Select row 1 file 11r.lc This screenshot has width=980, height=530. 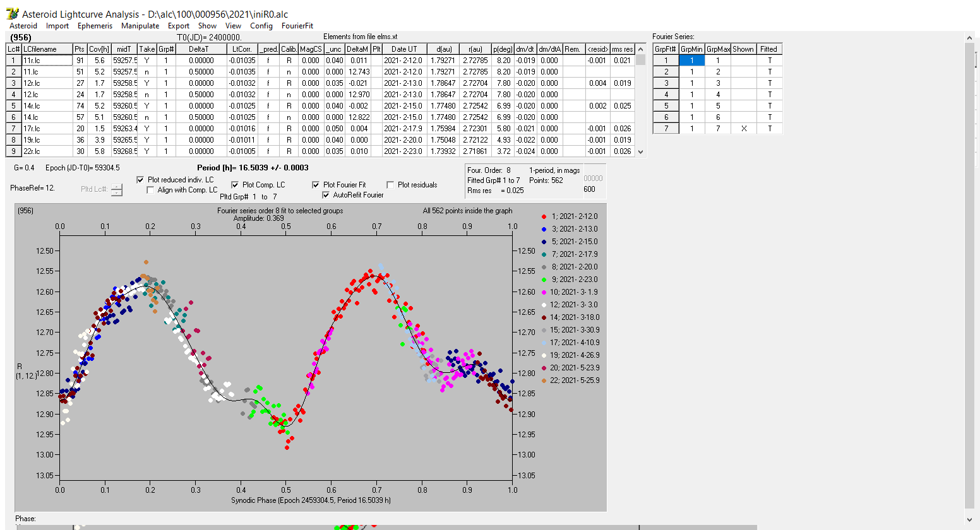[47, 61]
